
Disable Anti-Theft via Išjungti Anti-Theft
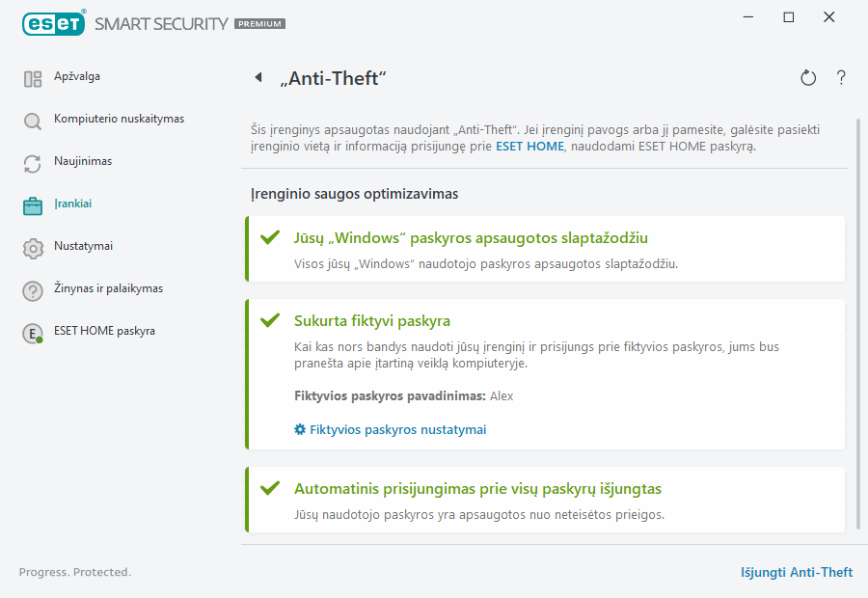(x=797, y=572)
